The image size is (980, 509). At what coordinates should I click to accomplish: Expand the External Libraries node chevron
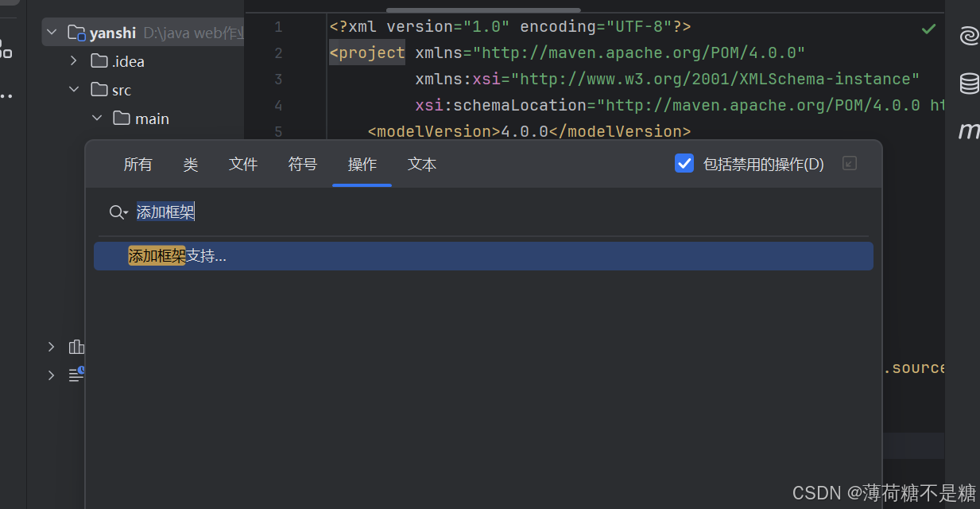[x=52, y=347]
